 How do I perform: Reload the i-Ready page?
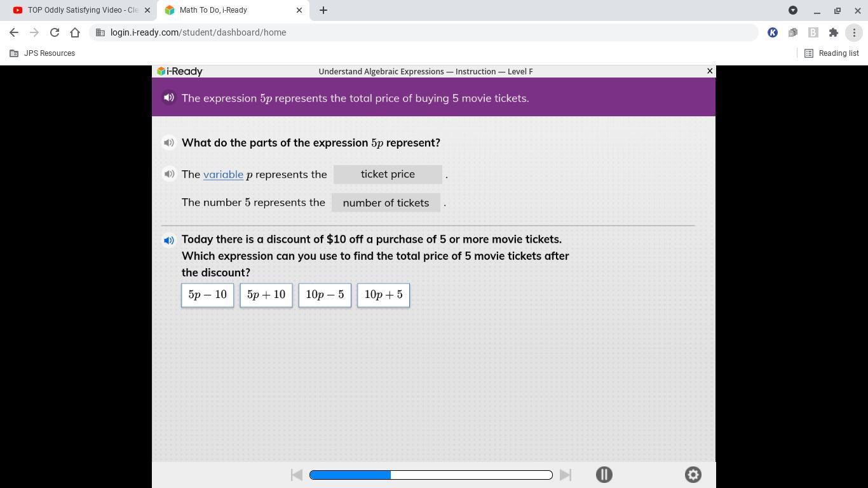(x=55, y=32)
